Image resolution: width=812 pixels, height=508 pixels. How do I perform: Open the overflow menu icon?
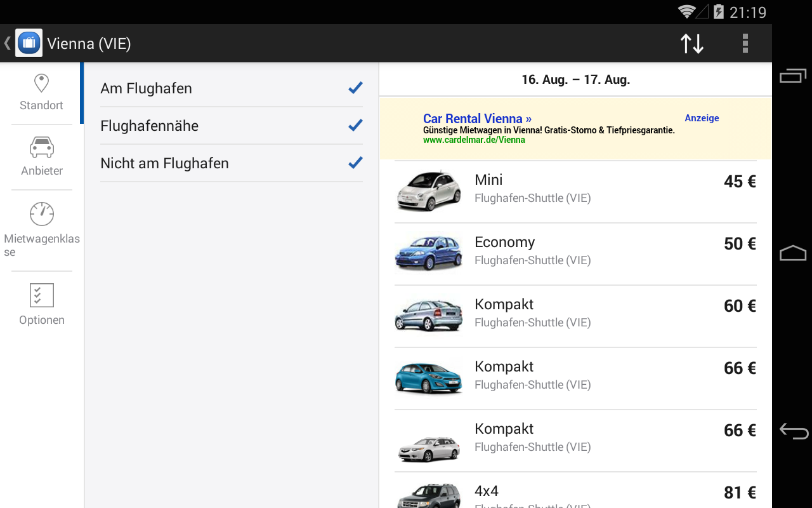click(x=745, y=43)
